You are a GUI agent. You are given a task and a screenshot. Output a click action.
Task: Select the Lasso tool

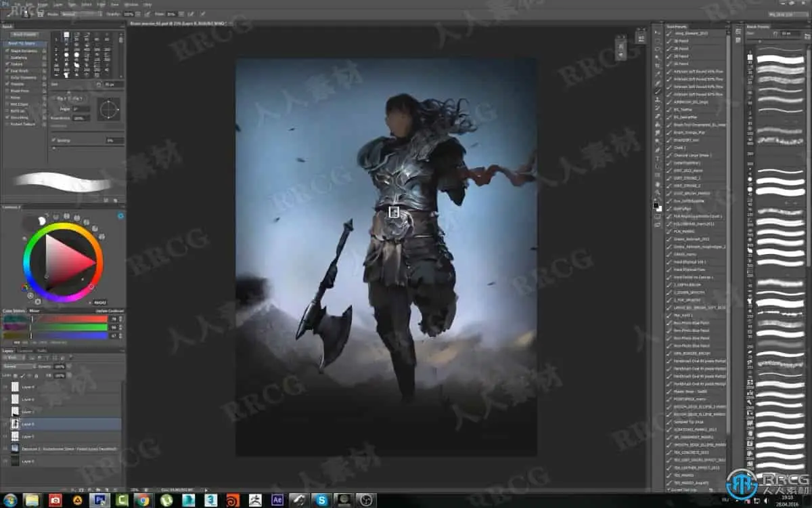point(658,49)
